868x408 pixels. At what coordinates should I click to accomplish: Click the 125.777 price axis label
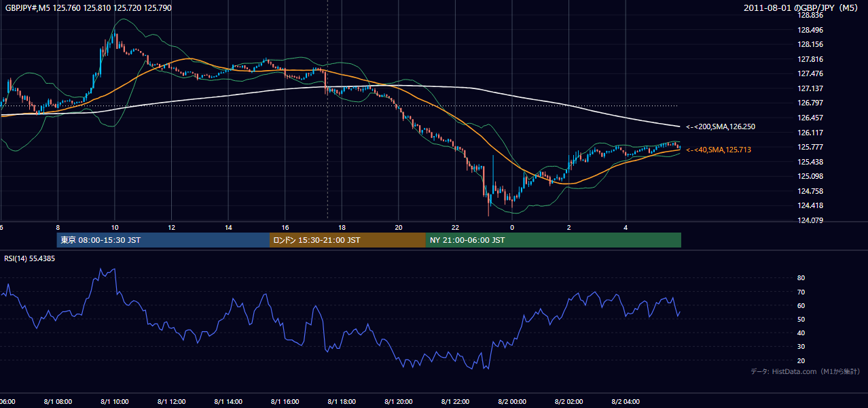point(810,147)
